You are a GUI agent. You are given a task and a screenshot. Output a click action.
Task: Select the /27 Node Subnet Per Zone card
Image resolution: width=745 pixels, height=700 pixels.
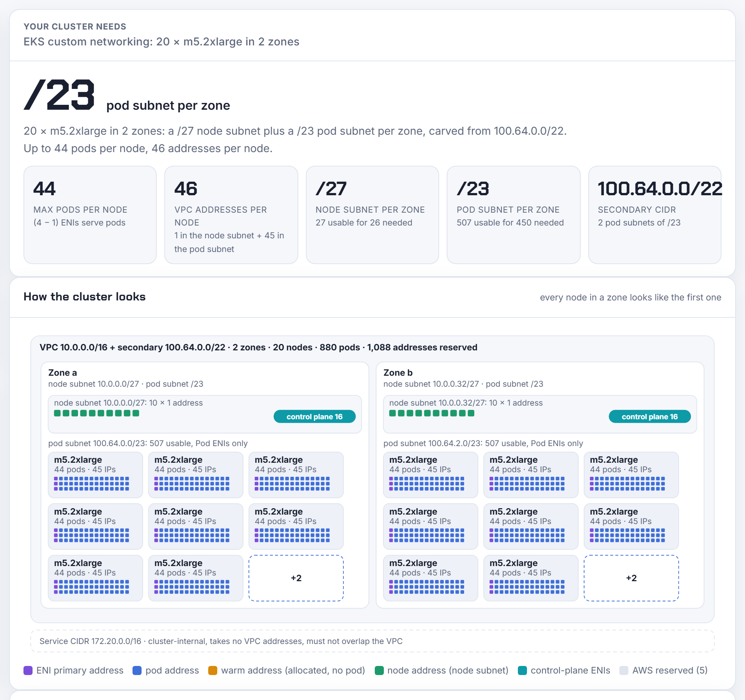[372, 215]
